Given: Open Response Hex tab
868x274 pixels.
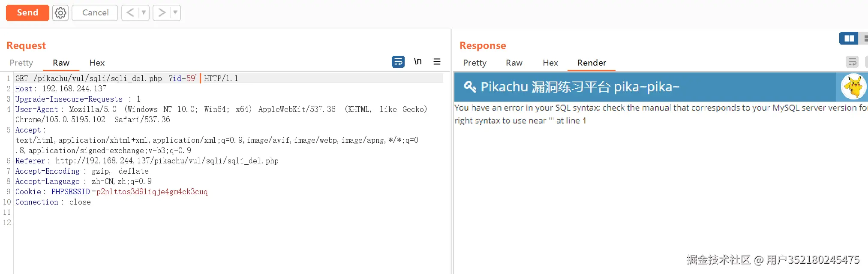Looking at the screenshot, I should [550, 63].
